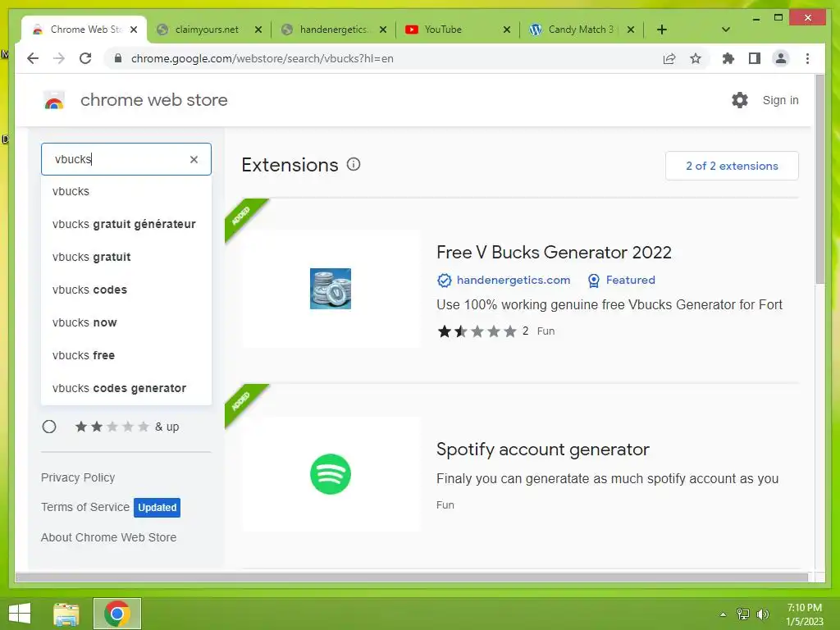Open Free V Bucks Generator 2022 title
This screenshot has height=630, width=840.
coord(554,253)
